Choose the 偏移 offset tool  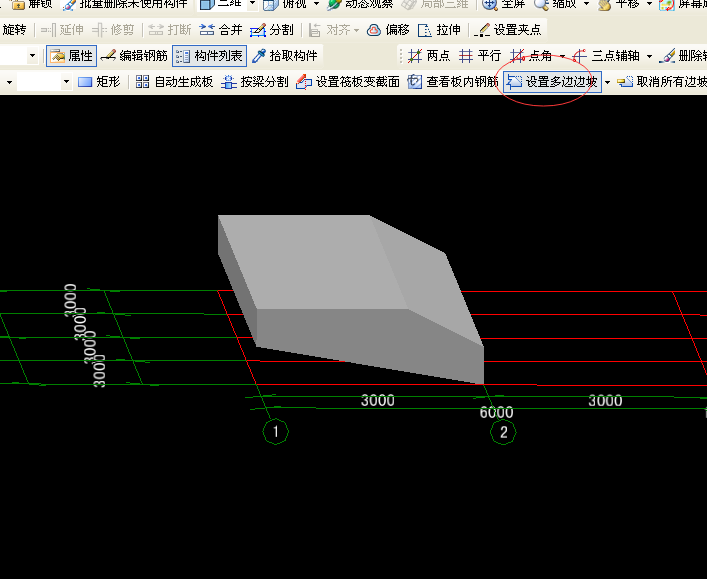[388, 30]
